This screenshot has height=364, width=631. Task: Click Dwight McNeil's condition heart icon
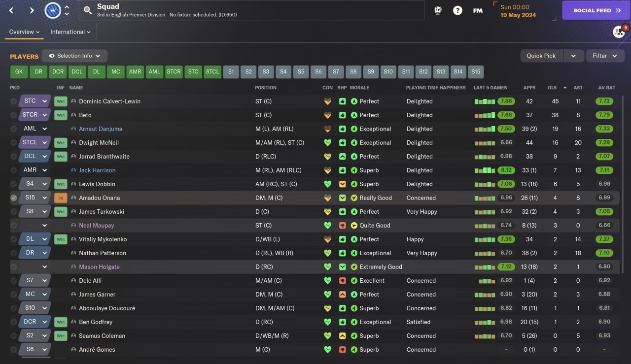tap(327, 143)
